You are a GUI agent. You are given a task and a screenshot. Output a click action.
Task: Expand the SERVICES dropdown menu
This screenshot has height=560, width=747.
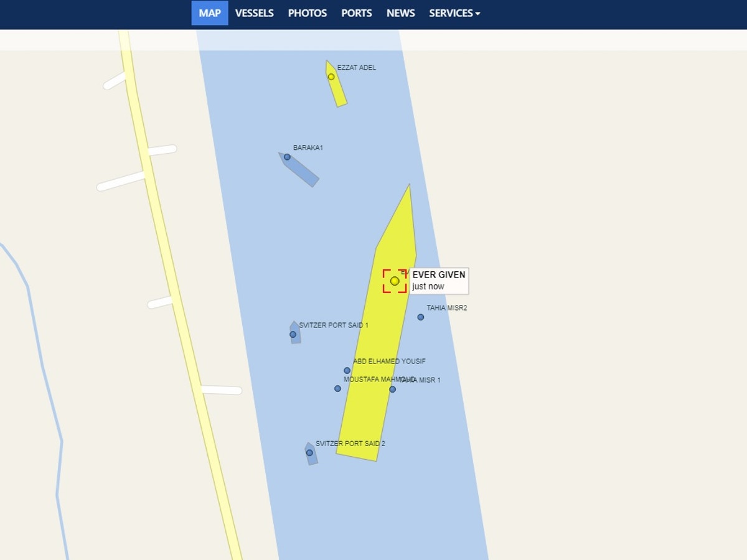pyautogui.click(x=454, y=13)
